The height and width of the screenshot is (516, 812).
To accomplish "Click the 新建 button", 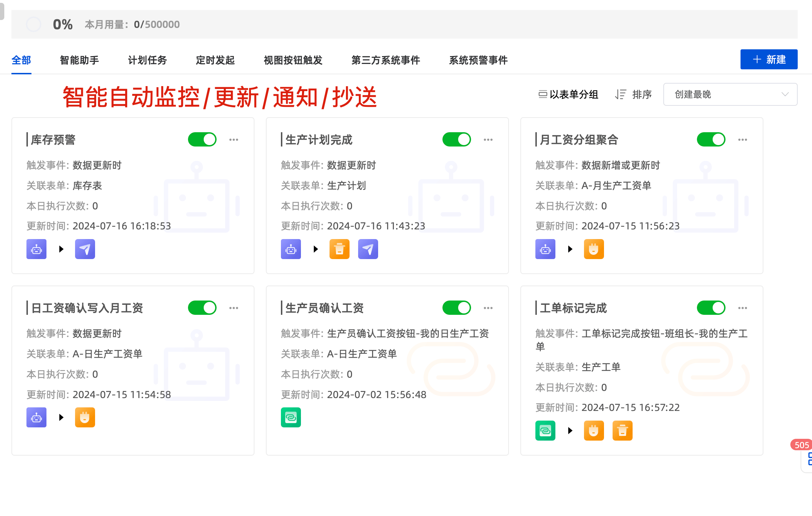I will pyautogui.click(x=769, y=59).
